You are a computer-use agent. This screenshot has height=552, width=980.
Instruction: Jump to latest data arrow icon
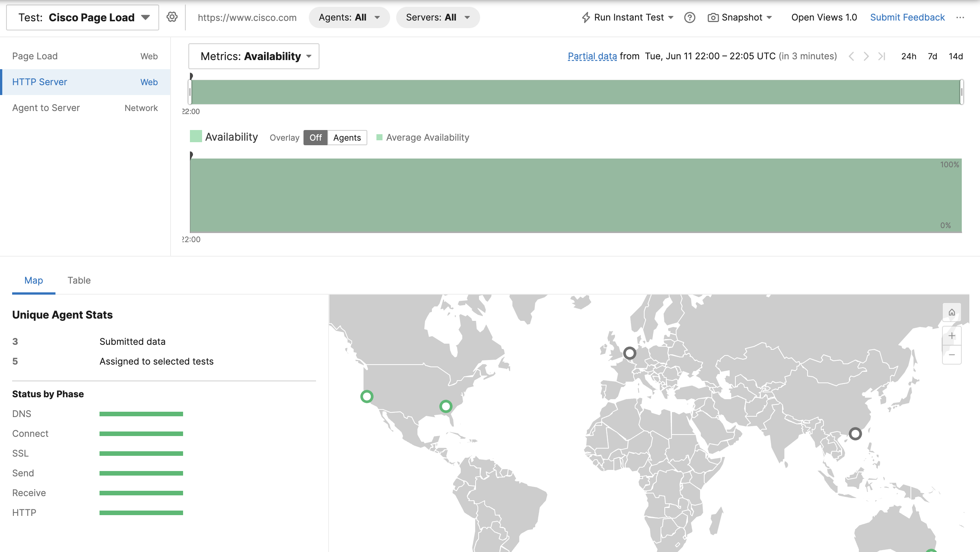[x=882, y=56]
